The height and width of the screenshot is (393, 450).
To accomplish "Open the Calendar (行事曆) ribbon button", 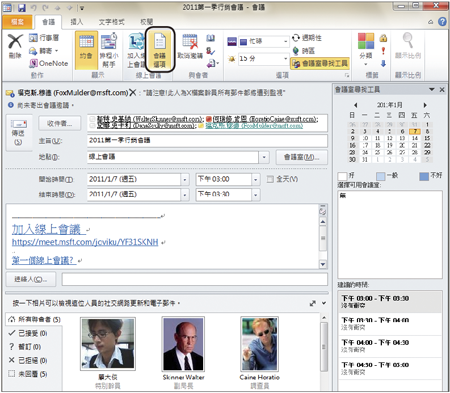I will 44,38.
